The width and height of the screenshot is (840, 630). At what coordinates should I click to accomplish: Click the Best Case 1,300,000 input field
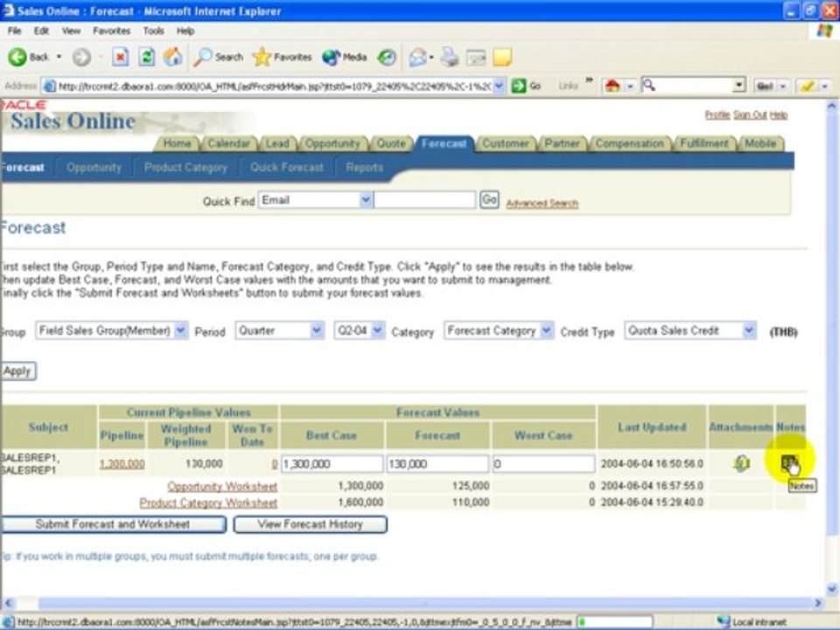point(332,464)
